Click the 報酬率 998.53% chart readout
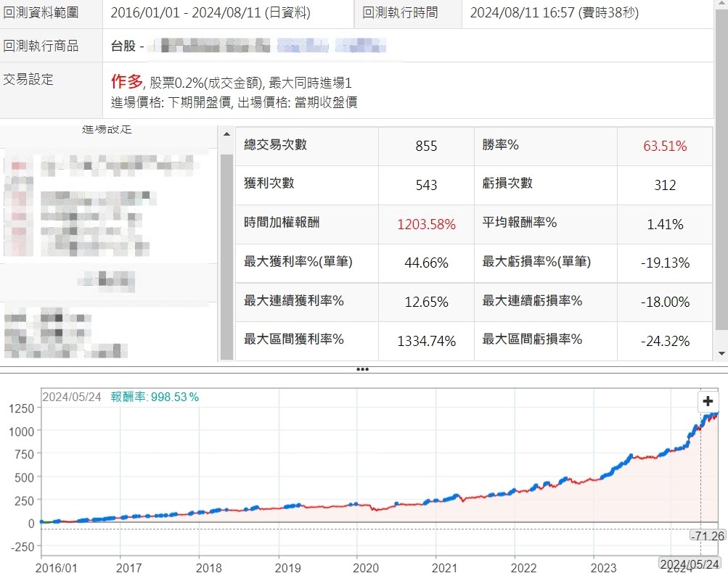This screenshot has height=573, width=728. tap(155, 397)
